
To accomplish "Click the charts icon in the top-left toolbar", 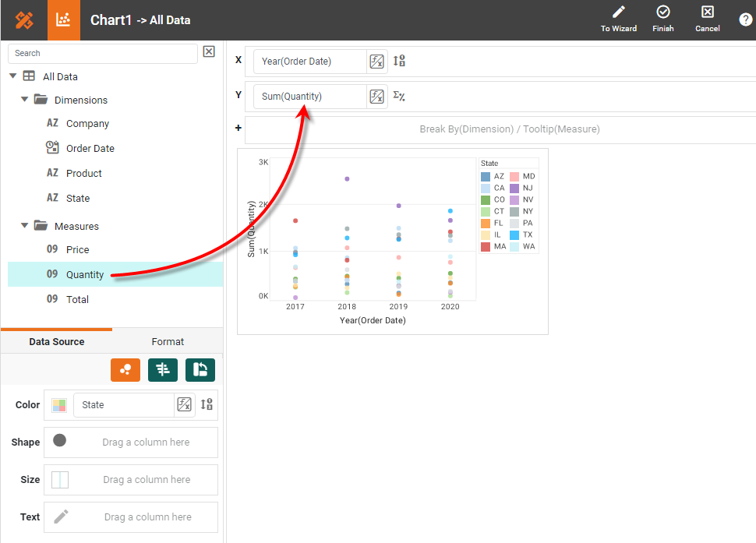I will [x=64, y=19].
